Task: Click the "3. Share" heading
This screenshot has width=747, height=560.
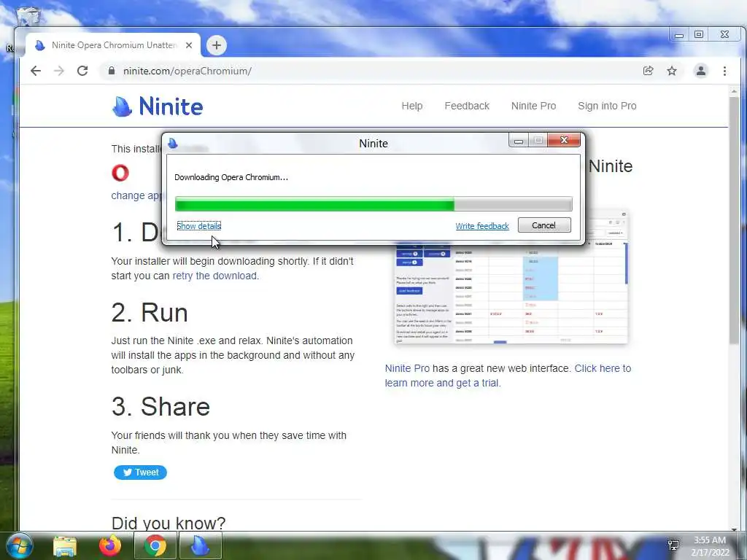Action: point(161,407)
